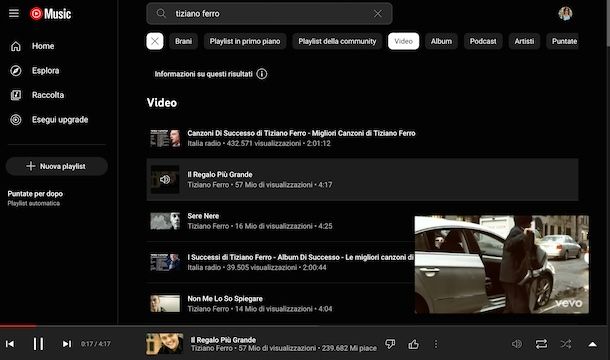610x360 pixels.
Task: Pause the current song
Action: [38, 344]
